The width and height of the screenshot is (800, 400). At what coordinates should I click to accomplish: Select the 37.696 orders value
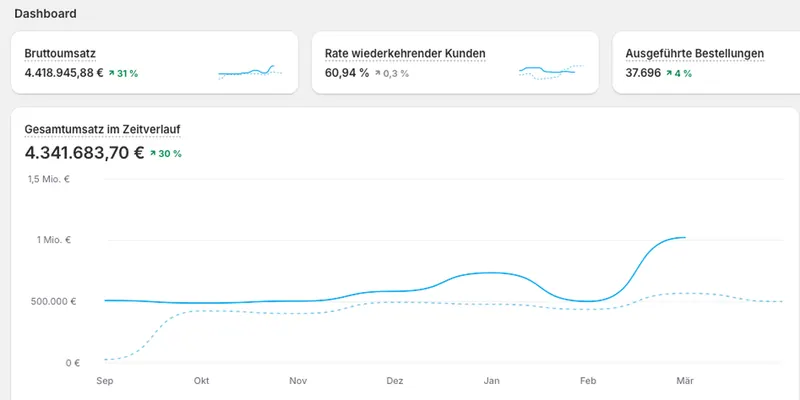click(x=643, y=73)
